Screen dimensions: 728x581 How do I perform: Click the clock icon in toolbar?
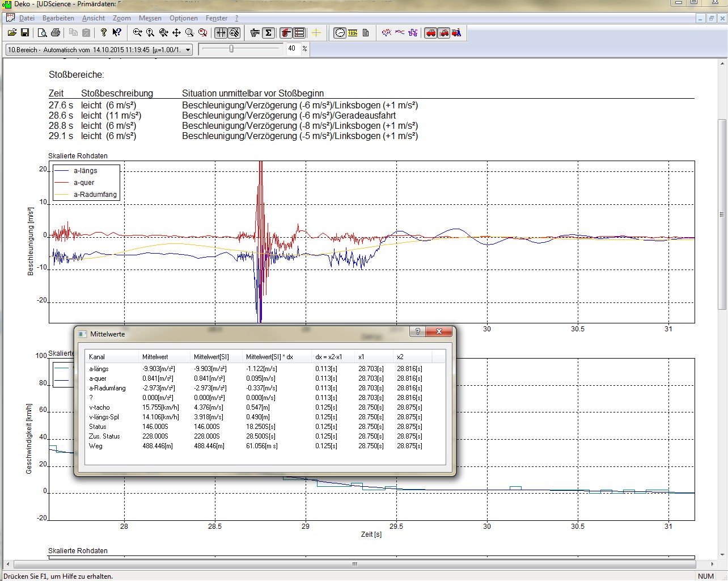click(x=340, y=33)
